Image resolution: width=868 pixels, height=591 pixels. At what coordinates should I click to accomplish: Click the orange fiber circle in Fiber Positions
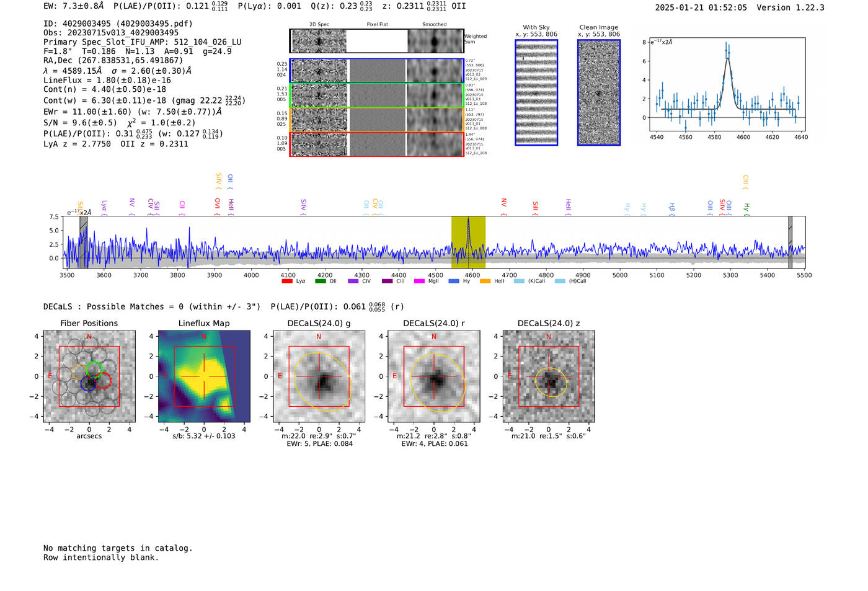click(80, 371)
